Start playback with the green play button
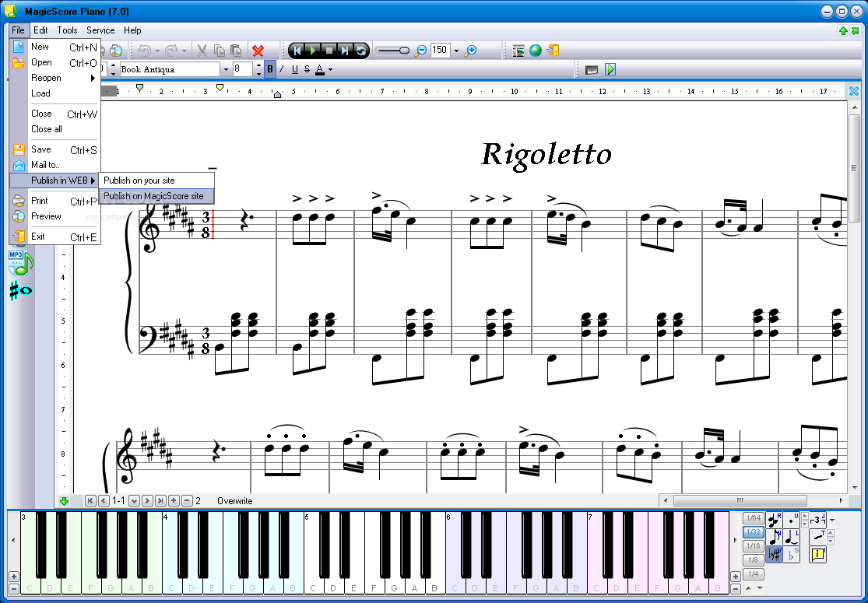 (x=313, y=51)
